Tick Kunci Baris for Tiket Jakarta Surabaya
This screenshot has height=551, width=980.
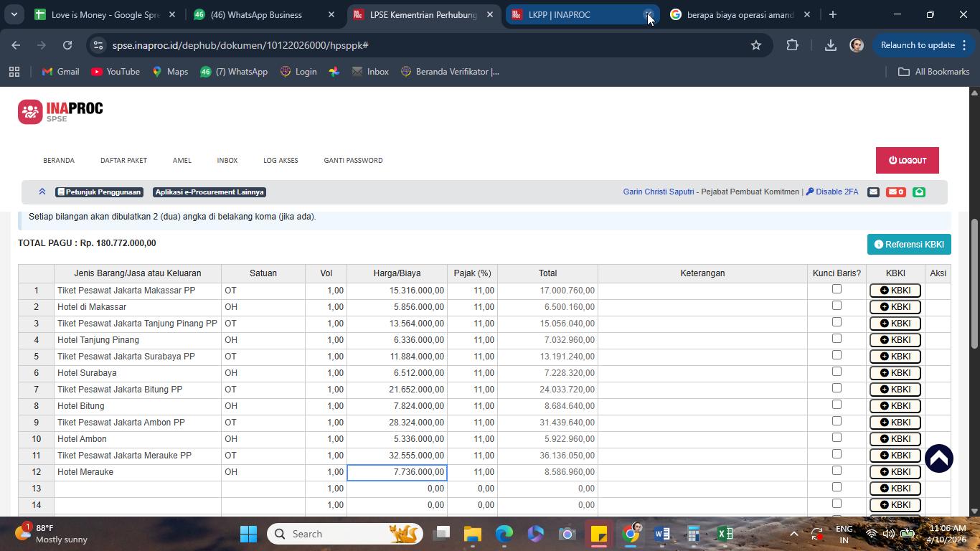tap(837, 355)
